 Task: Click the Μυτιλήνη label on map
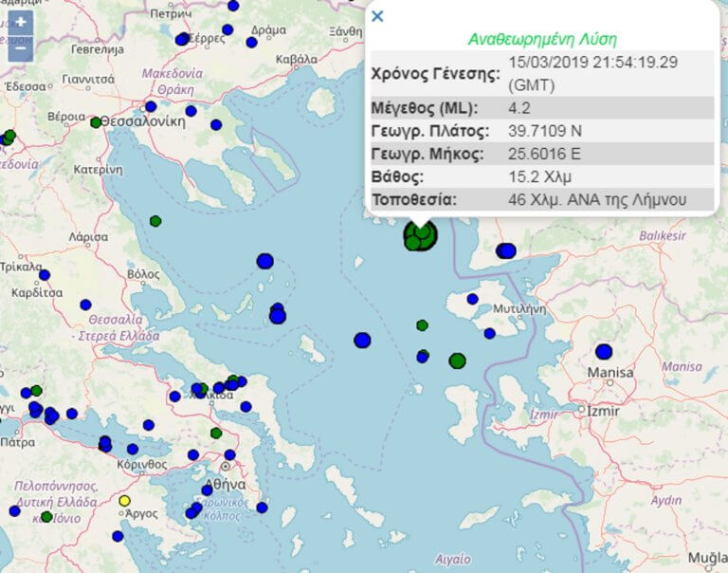coord(519,309)
